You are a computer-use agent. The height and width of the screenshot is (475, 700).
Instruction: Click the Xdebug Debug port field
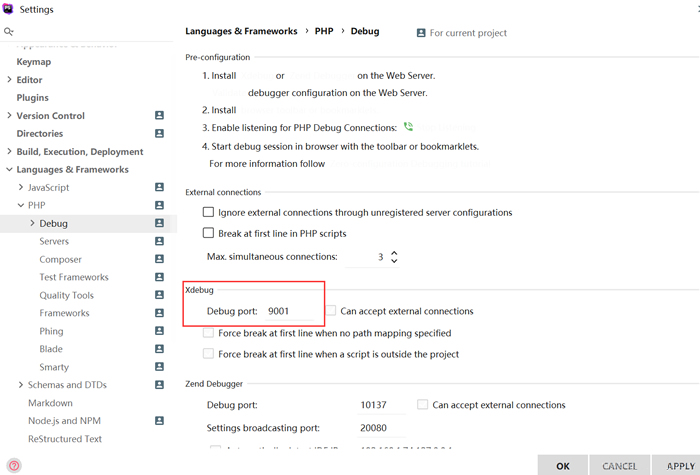290,311
